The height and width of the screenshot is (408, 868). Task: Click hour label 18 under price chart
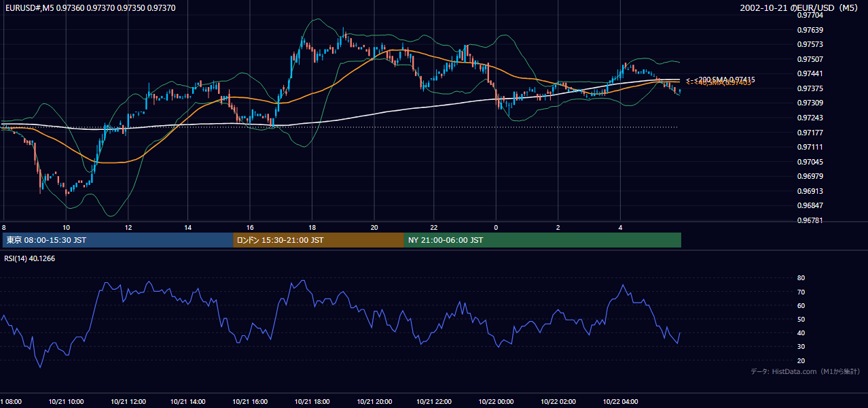point(312,227)
